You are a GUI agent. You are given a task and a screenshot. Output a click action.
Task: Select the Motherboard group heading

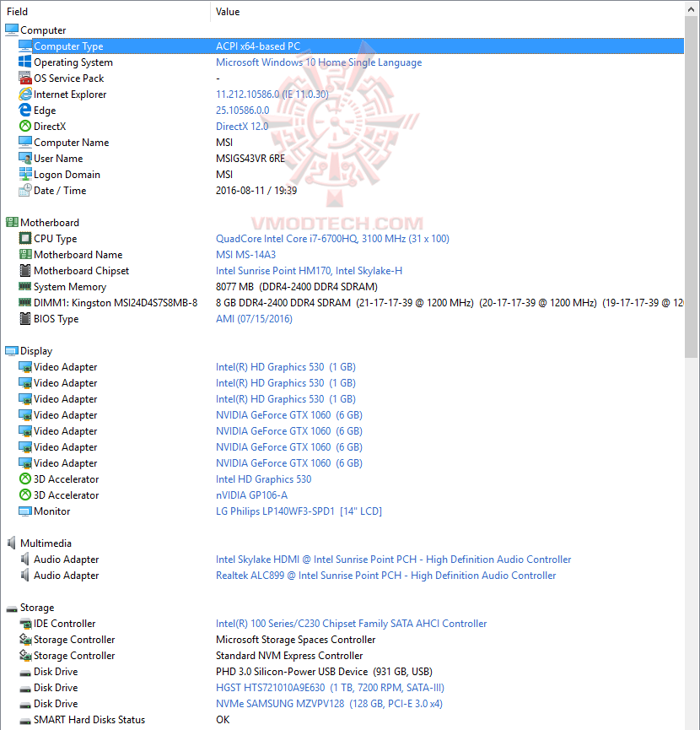coord(49,223)
